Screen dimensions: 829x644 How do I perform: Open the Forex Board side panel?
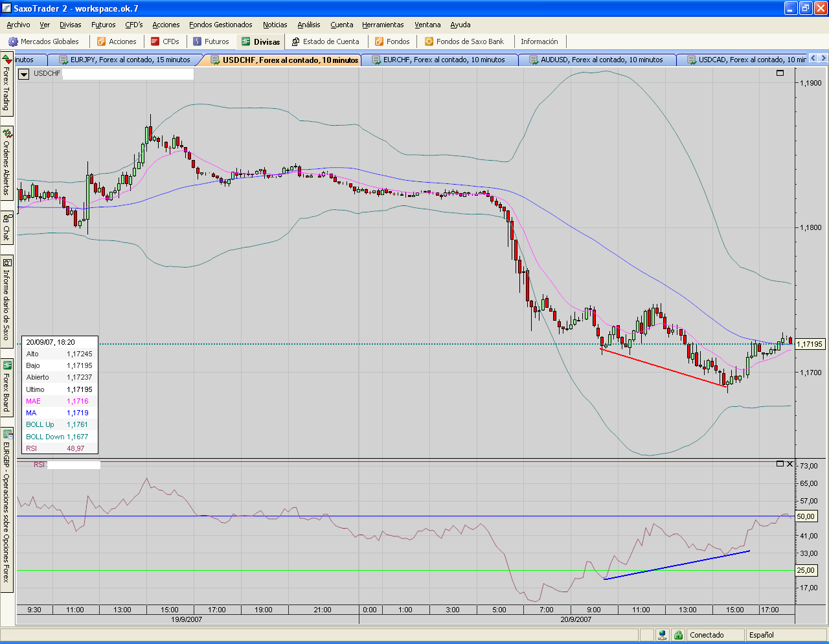[7, 386]
